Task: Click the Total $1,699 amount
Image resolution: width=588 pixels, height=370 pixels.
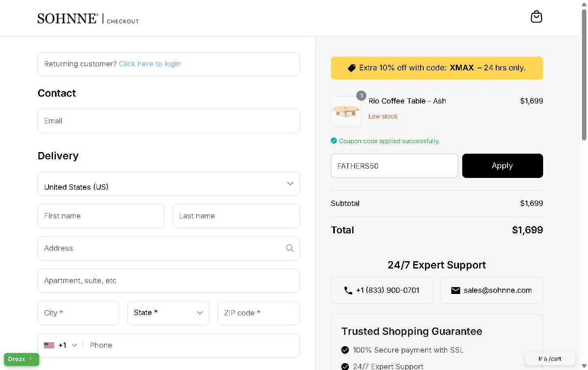Action: click(x=527, y=230)
